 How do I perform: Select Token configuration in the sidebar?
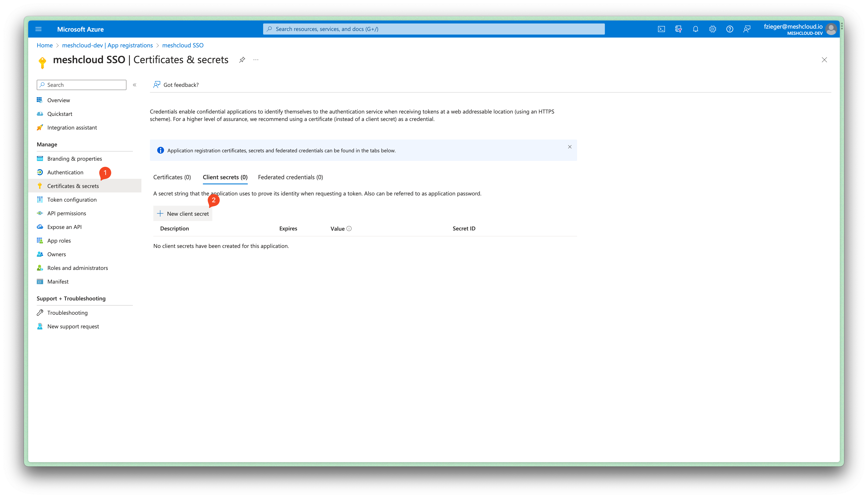tap(72, 199)
